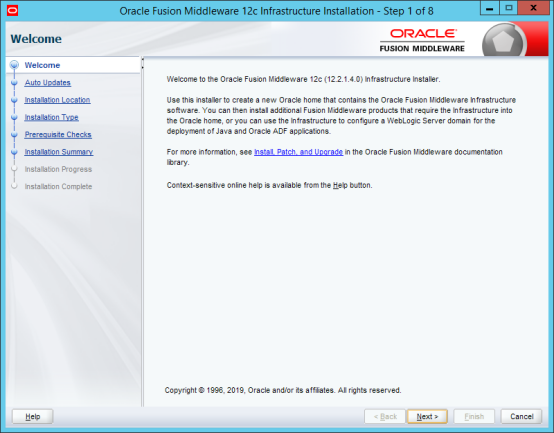View the Installation Summary step
The width and height of the screenshot is (554, 433).
59,152
